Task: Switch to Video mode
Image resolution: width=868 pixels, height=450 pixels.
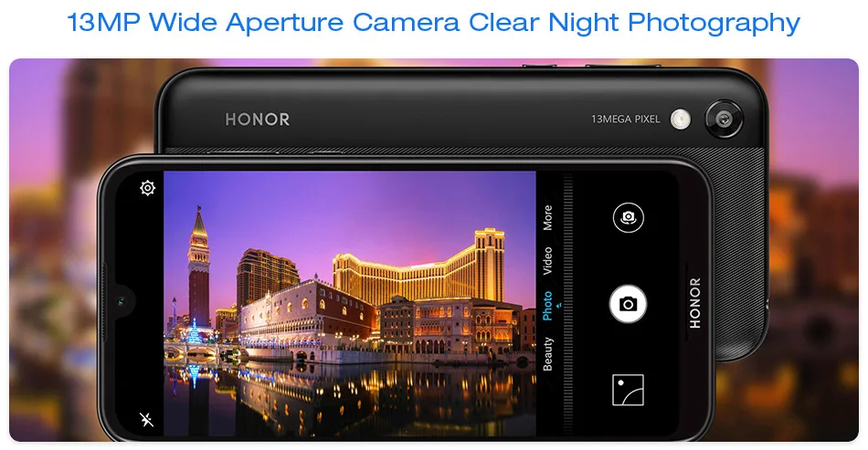Action: pyautogui.click(x=547, y=261)
